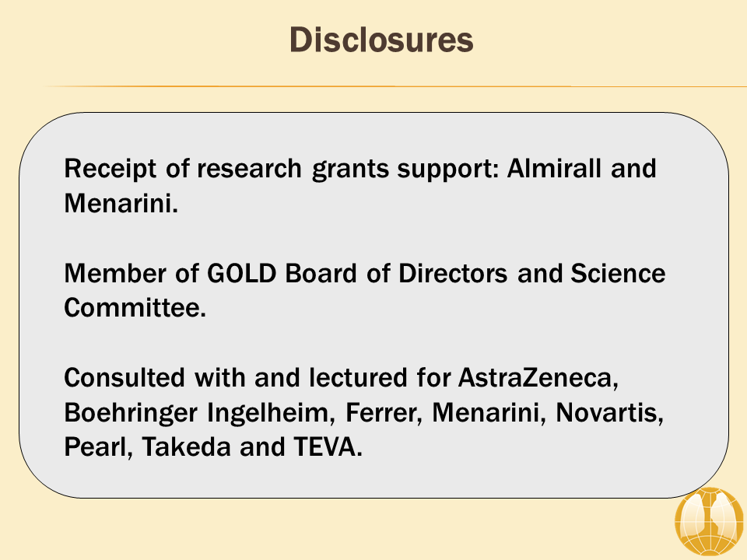The height and width of the screenshot is (560, 747).
Task: Select the word Committee in second paragraph
Action: click(x=135, y=308)
